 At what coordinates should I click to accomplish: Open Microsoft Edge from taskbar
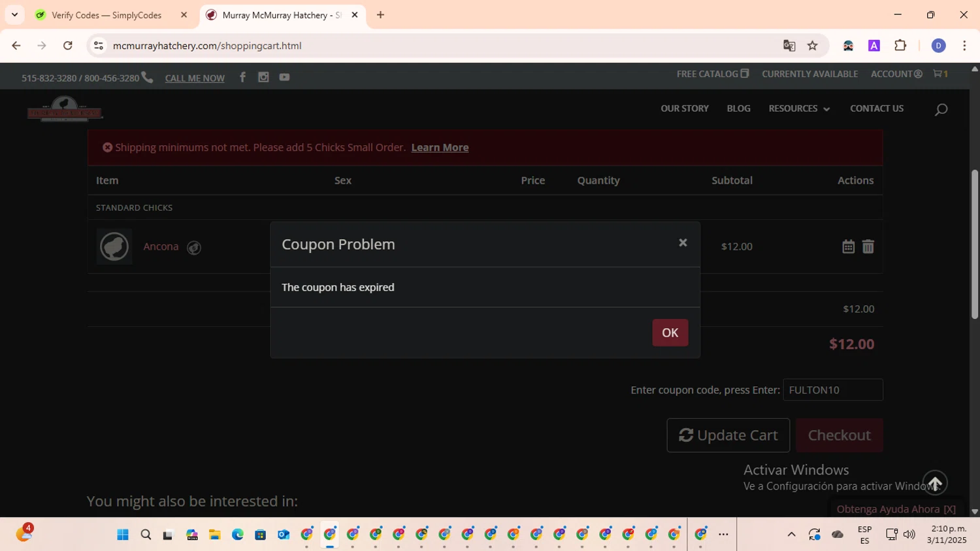238,535
